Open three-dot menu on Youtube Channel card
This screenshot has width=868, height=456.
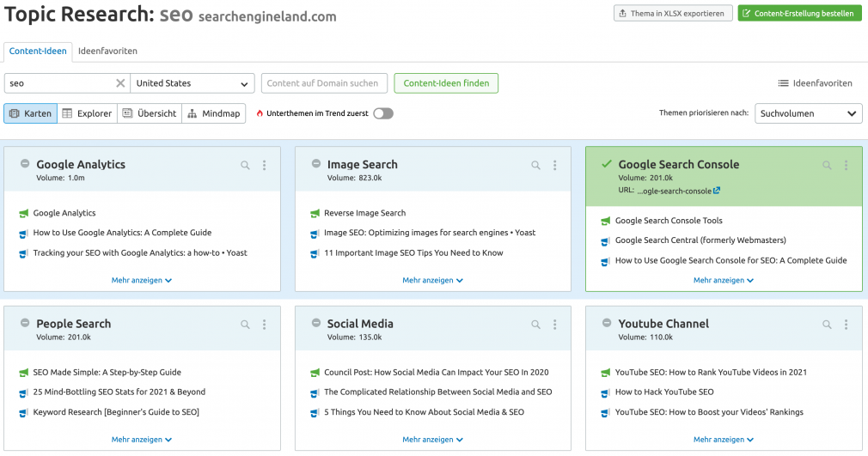pos(846,325)
